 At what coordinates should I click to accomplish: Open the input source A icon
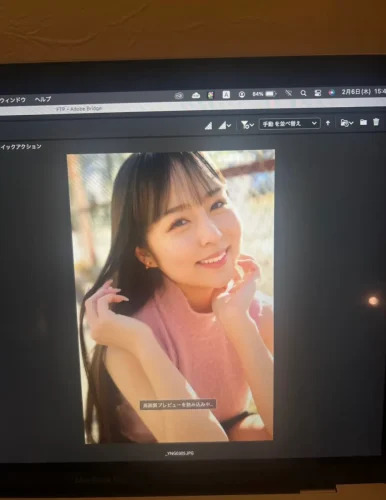(226, 95)
